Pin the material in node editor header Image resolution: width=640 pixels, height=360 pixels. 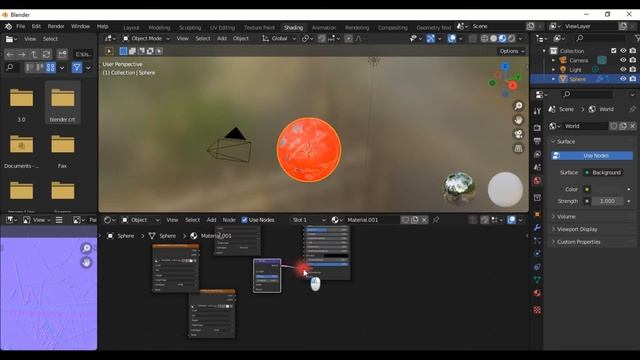[436, 220]
